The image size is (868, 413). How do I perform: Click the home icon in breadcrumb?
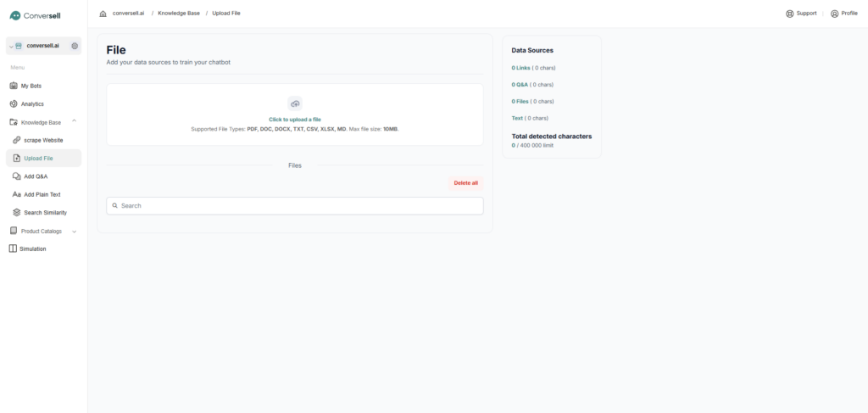[103, 14]
